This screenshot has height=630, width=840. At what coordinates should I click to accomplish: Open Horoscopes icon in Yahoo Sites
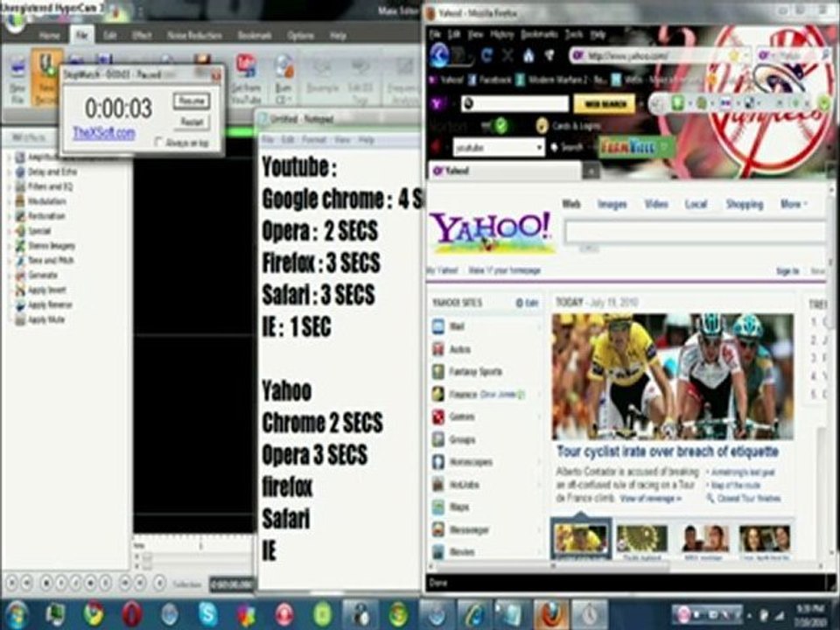click(438, 462)
